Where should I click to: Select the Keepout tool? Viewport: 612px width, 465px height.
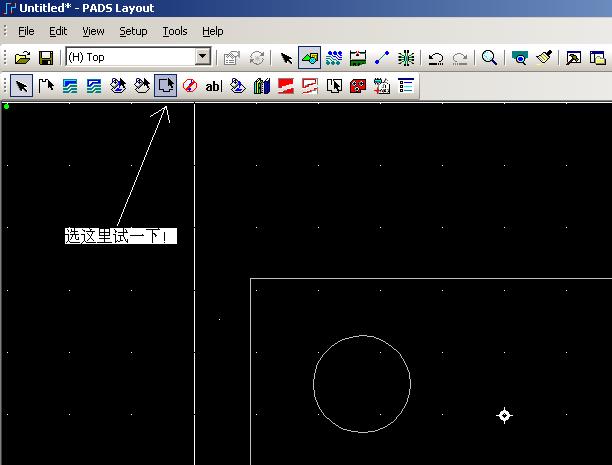190,86
